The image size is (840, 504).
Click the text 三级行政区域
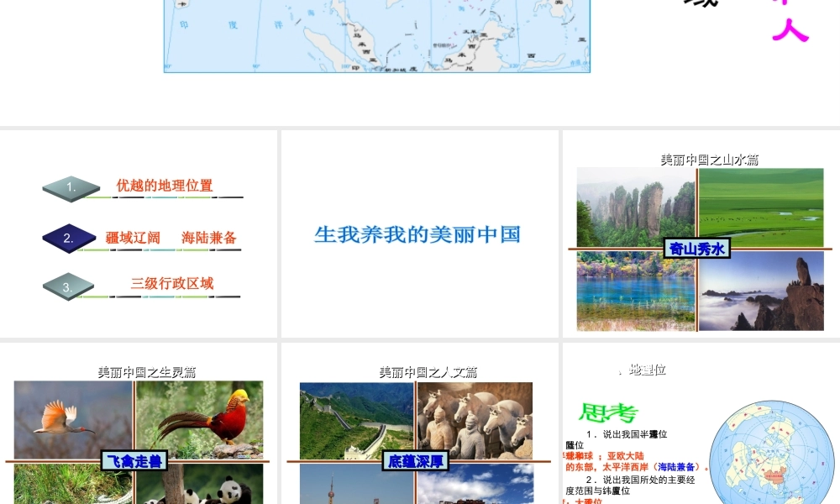point(172,283)
